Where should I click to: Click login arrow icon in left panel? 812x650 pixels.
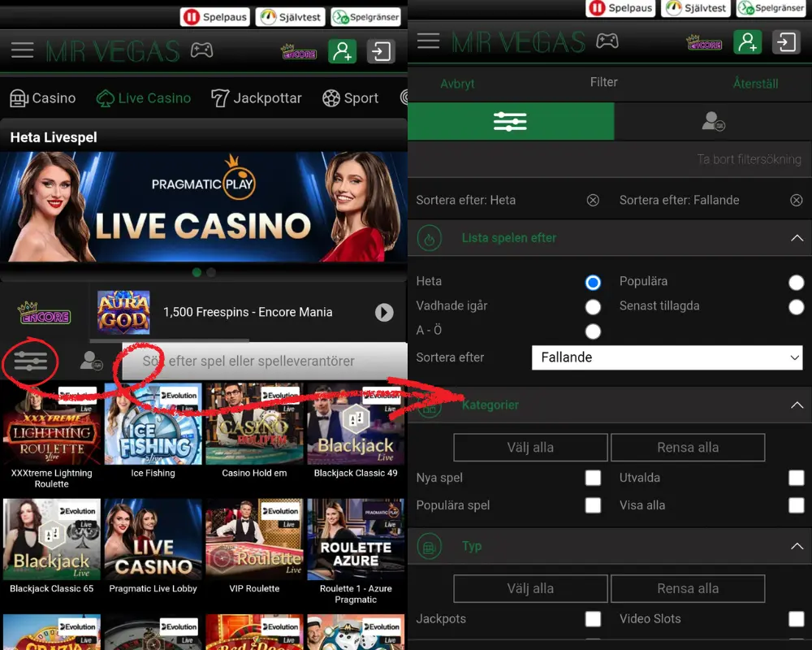click(381, 51)
